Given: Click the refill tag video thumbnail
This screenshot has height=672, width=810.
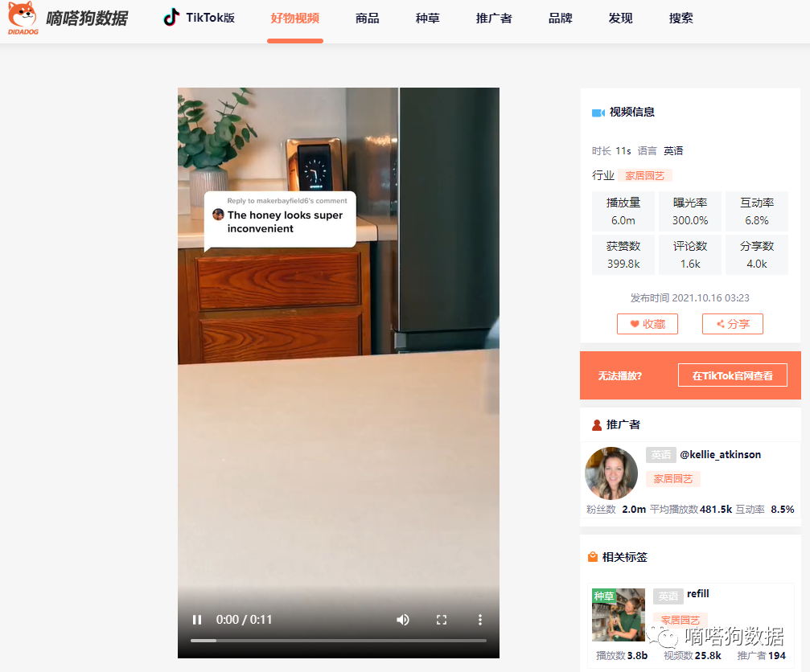Looking at the screenshot, I should click(x=618, y=613).
